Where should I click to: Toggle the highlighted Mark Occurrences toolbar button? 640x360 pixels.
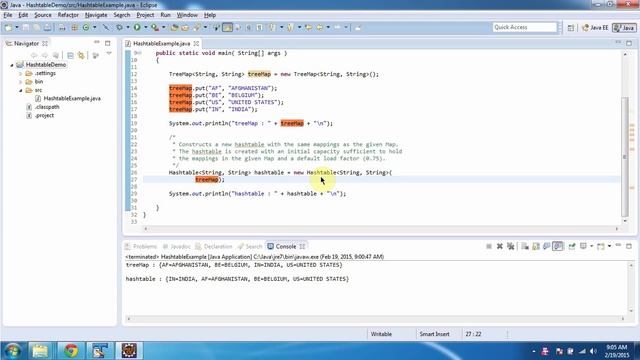click(x=228, y=27)
